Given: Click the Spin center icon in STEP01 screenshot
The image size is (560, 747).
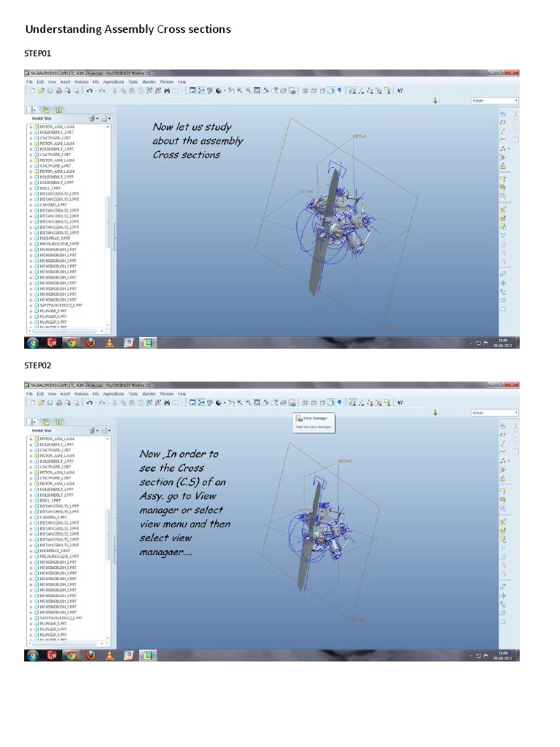Looking at the screenshot, I should click(x=201, y=90).
